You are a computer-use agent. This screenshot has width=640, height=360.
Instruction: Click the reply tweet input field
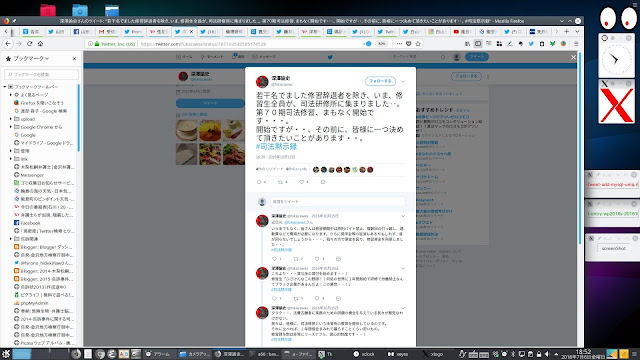pos(338,202)
